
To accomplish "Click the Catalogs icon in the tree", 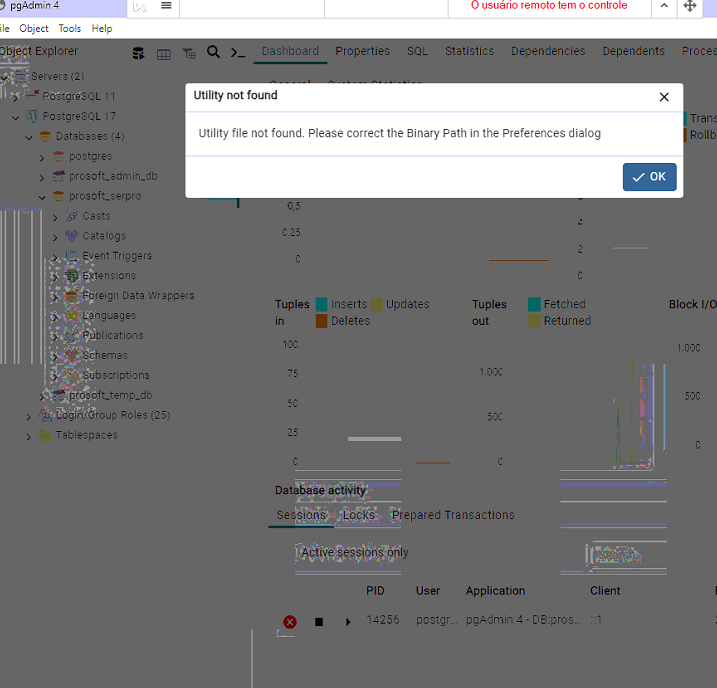I will (x=72, y=236).
